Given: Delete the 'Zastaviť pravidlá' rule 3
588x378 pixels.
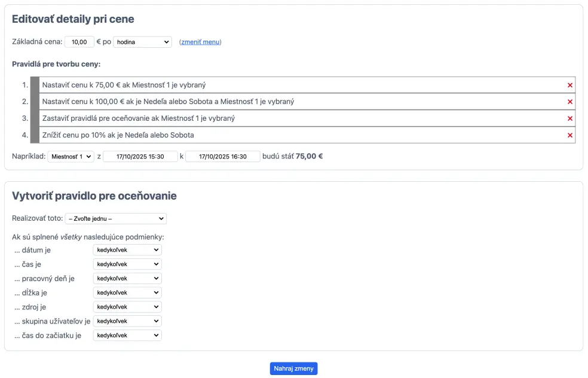Looking at the screenshot, I should (x=569, y=118).
